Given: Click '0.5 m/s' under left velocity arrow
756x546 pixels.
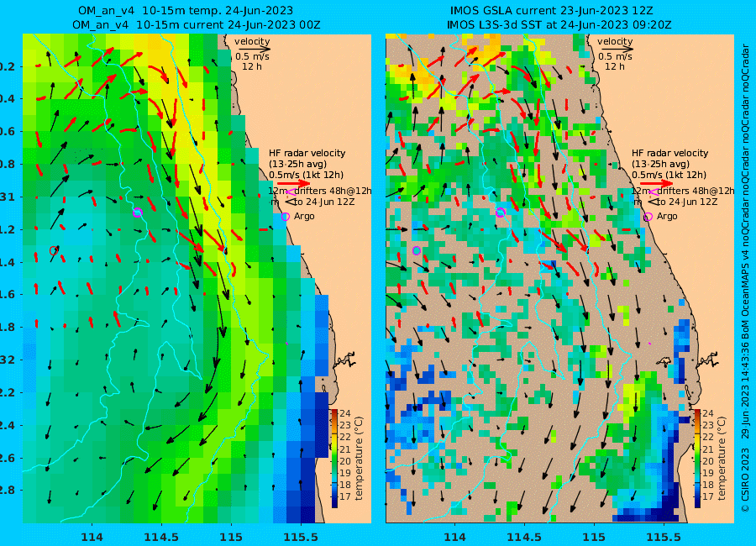Looking at the screenshot, I should pos(252,56).
